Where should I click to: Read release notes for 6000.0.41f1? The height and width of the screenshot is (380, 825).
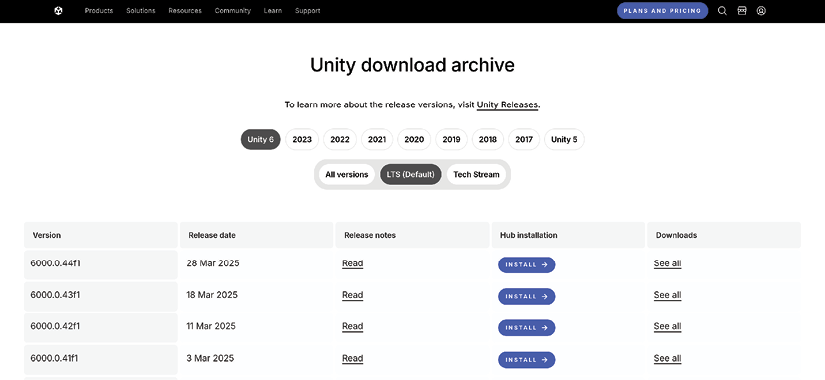pos(353,358)
